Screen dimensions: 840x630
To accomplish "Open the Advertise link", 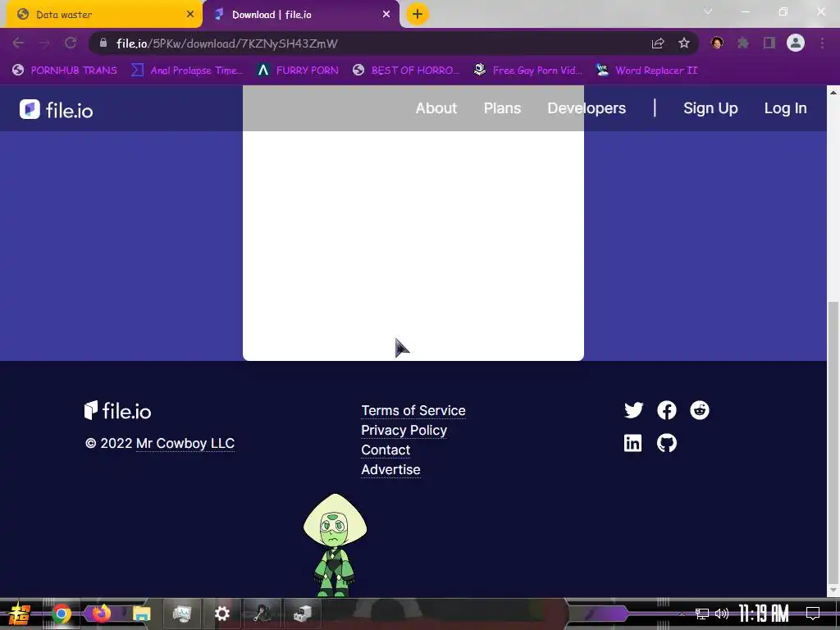I will click(390, 469).
